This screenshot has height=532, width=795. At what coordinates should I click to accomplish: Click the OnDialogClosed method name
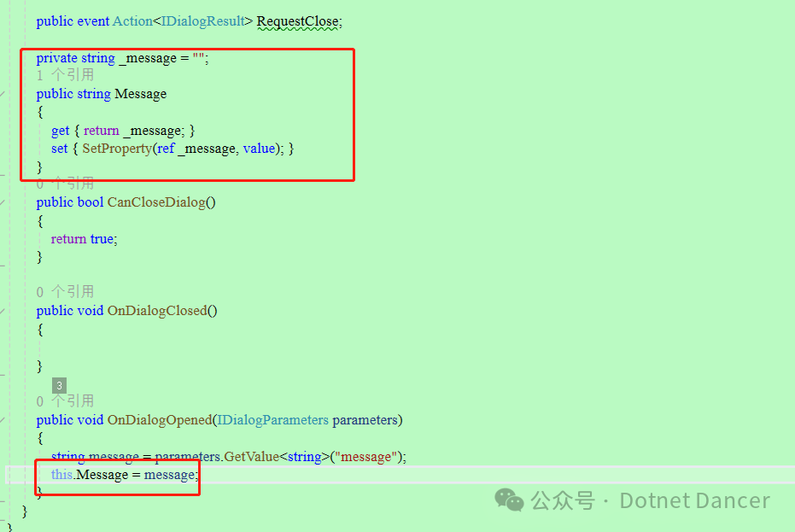(157, 311)
